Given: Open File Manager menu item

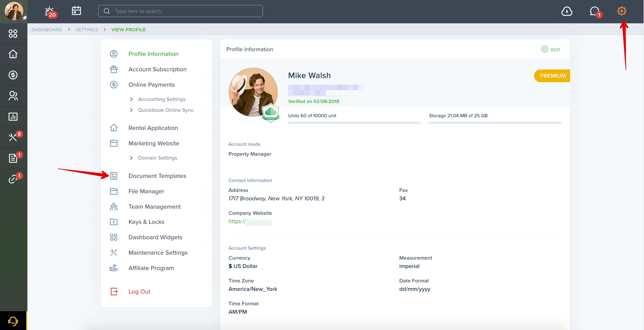Looking at the screenshot, I should point(146,191).
